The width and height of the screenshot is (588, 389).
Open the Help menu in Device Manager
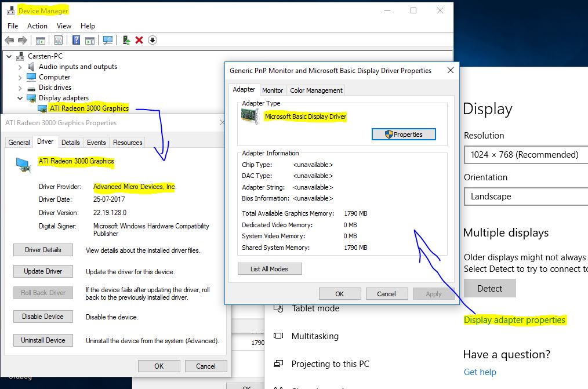[x=88, y=26]
